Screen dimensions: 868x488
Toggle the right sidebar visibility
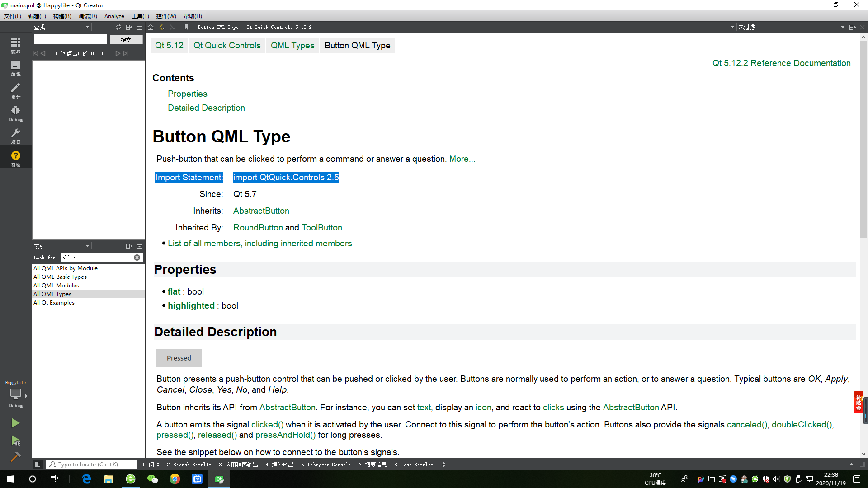coord(862,464)
